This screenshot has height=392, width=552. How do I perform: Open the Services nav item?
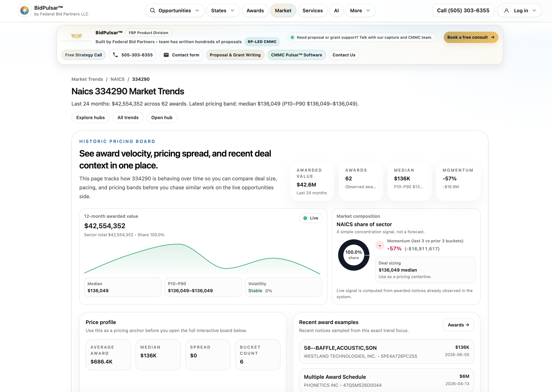[x=312, y=11]
